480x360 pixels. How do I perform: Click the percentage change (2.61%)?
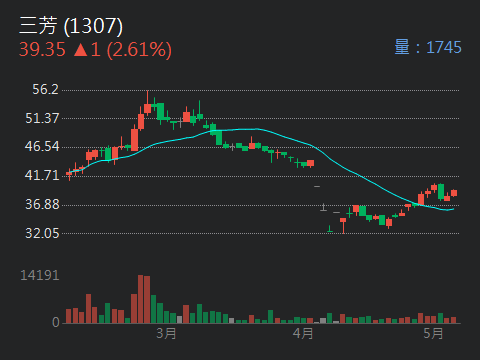[139, 50]
